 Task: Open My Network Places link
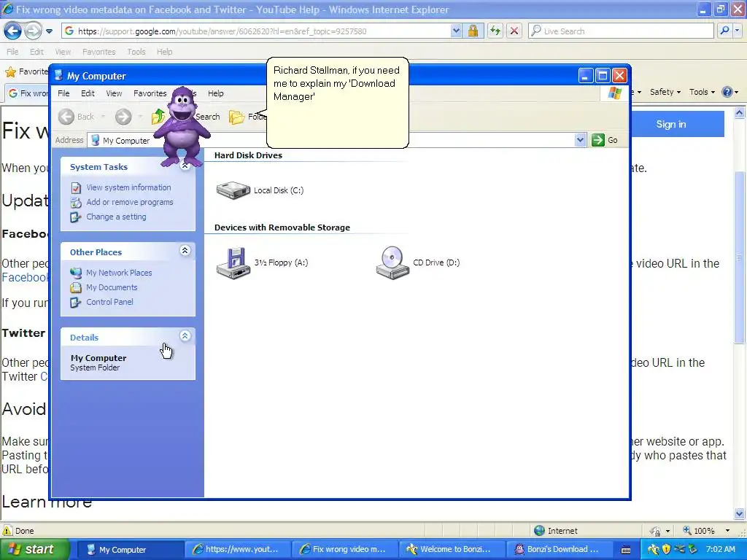119,273
